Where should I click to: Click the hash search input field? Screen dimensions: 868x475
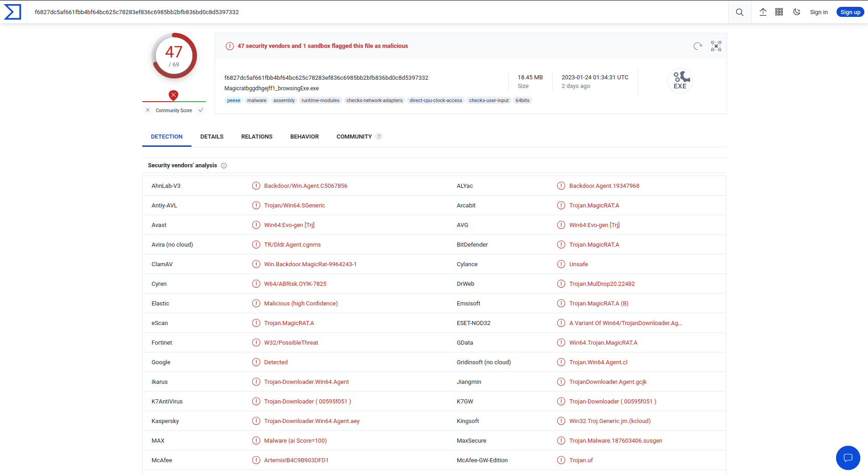[378, 12]
